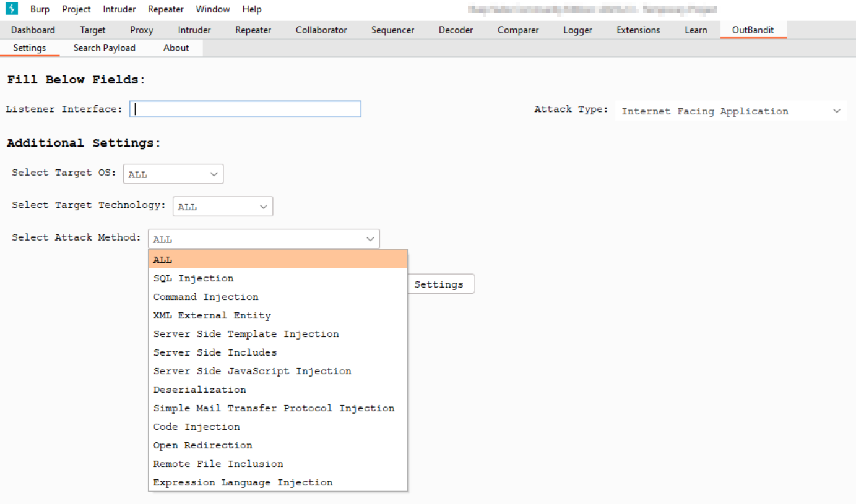Open the Select Target Technology dropdown
Image resolution: width=856 pixels, height=504 pixels.
223,207
